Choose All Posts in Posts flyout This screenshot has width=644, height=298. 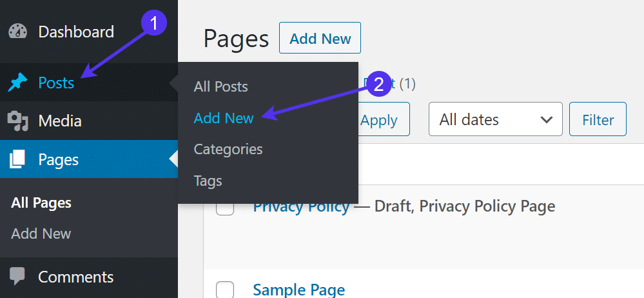(x=220, y=86)
